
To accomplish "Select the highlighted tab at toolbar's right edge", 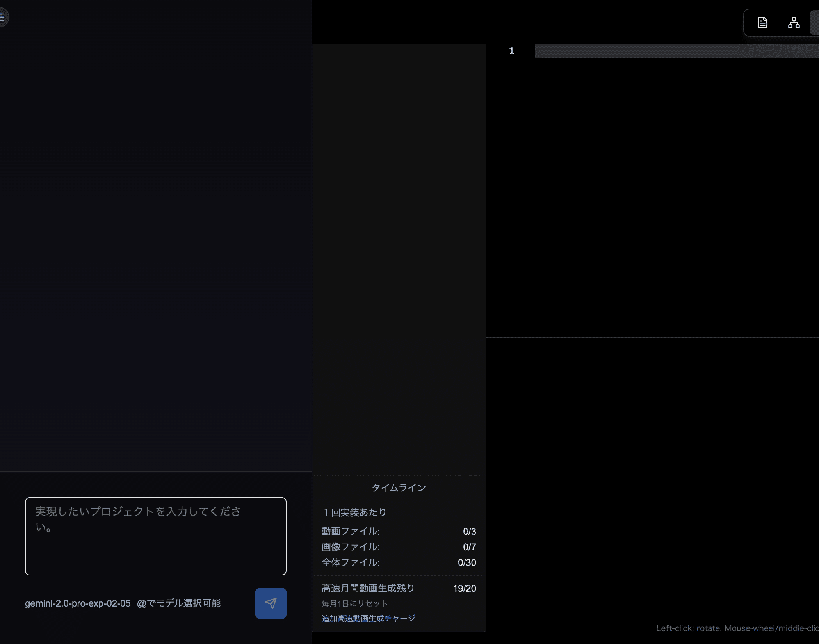I will pos(815,23).
